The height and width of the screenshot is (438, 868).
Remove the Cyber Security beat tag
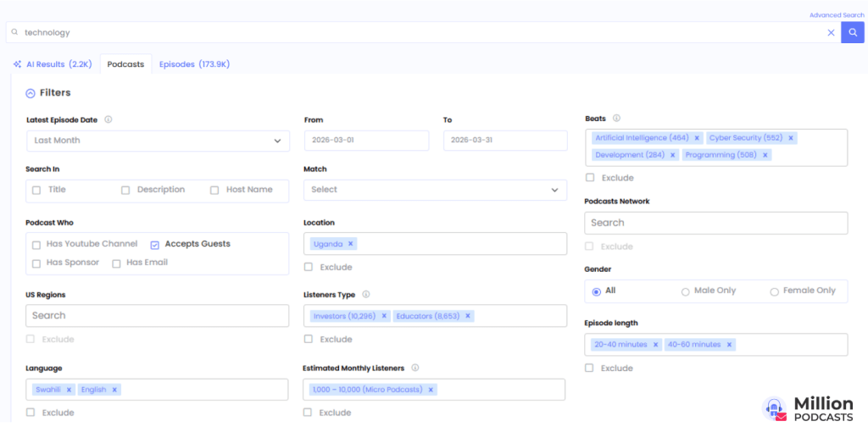(791, 138)
